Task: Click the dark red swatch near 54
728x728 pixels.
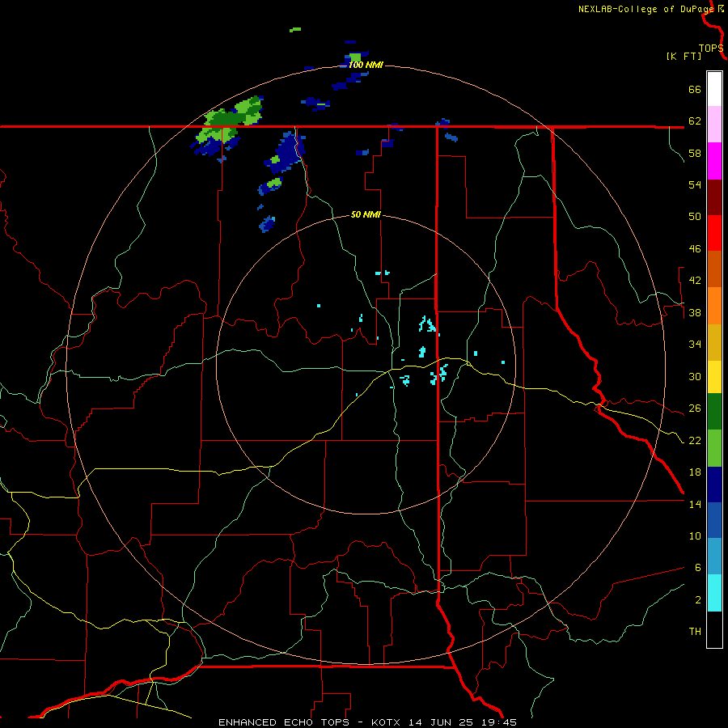Action: click(714, 197)
